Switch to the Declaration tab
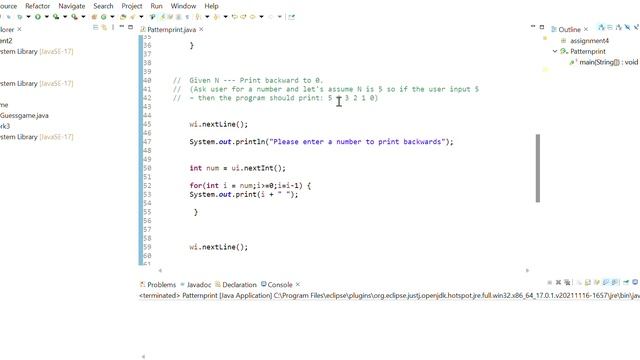Viewport: 640px width, 360px height. [236, 284]
